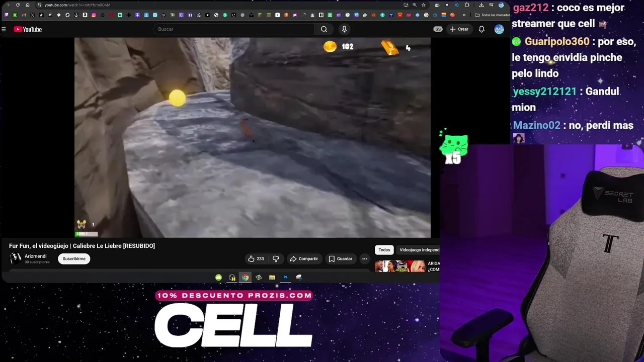Reload the page in Chrome
The width and height of the screenshot is (644, 362).
18,5
